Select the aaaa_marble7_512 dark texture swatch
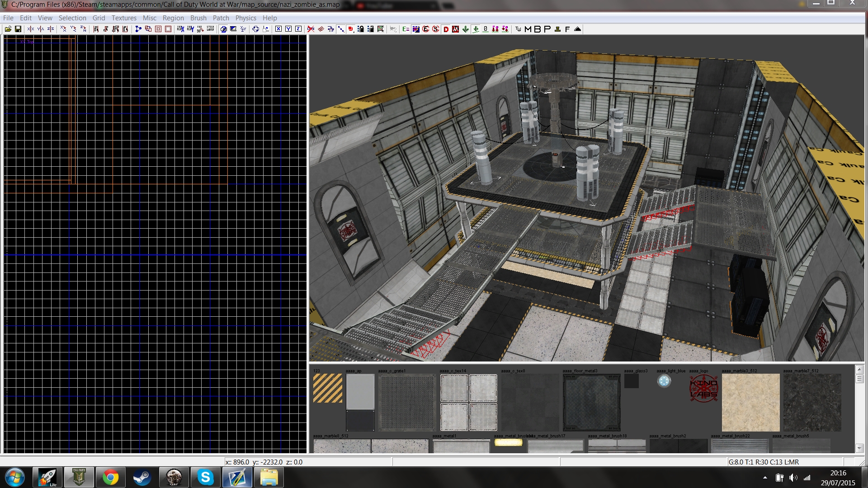 pos(812,403)
